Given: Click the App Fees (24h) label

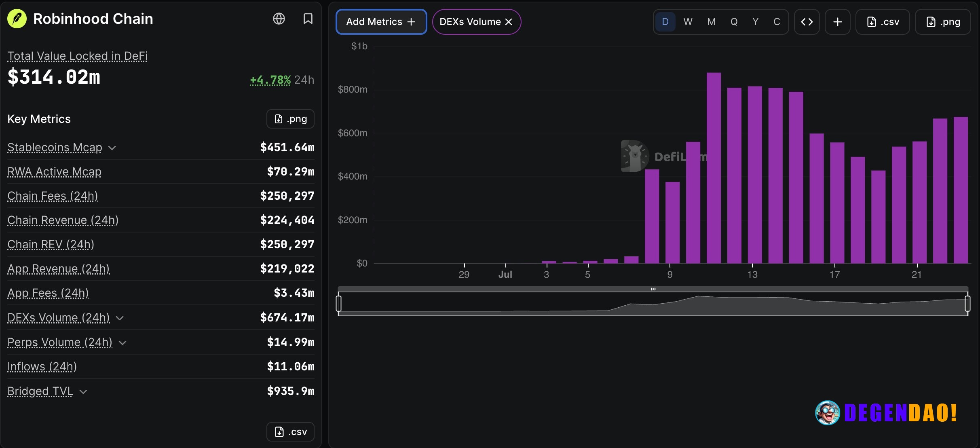Looking at the screenshot, I should coord(48,293).
